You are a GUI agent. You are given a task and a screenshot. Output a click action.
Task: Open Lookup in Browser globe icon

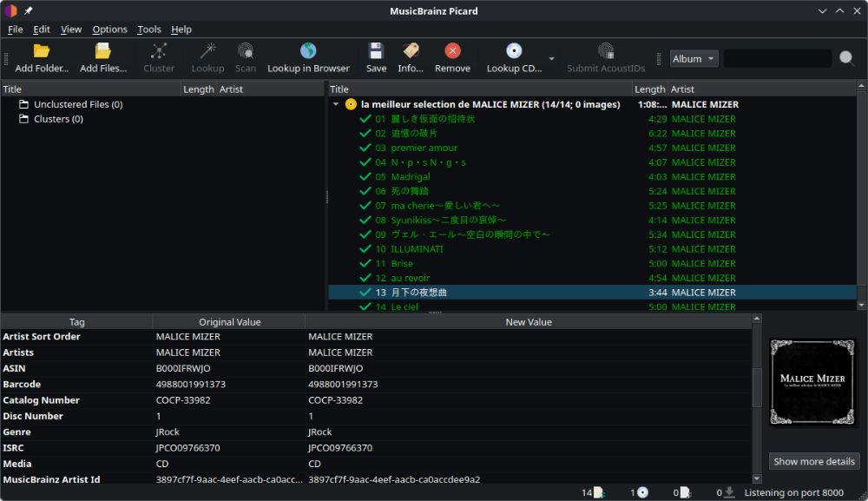tap(308, 51)
